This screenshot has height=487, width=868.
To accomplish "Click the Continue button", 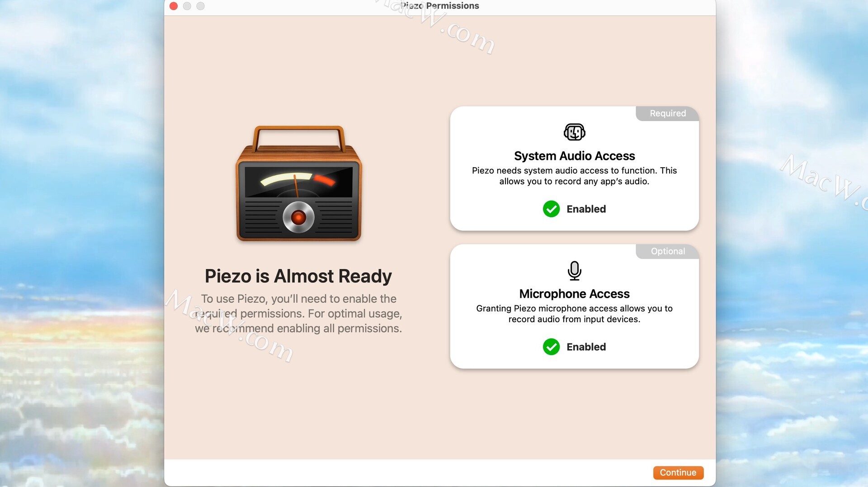I will tap(678, 473).
